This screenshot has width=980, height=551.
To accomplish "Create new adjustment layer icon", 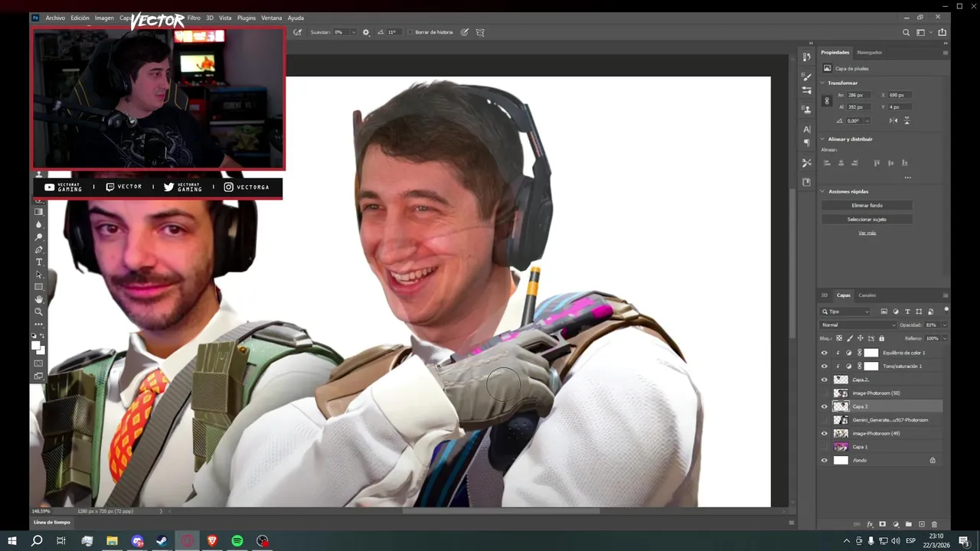I will click(896, 524).
